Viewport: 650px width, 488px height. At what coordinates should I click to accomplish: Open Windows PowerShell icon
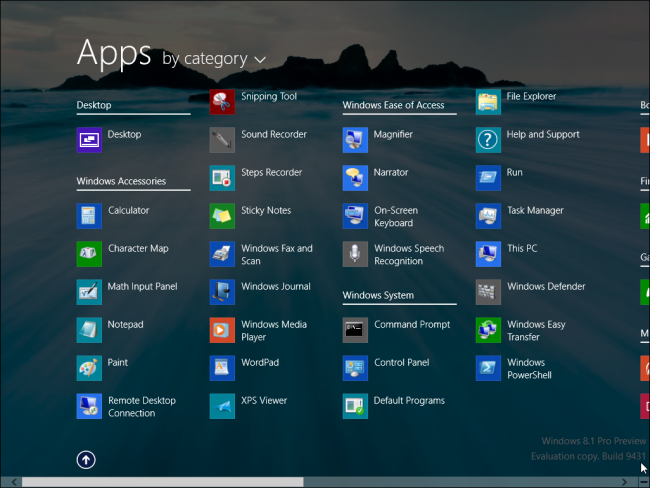[488, 368]
